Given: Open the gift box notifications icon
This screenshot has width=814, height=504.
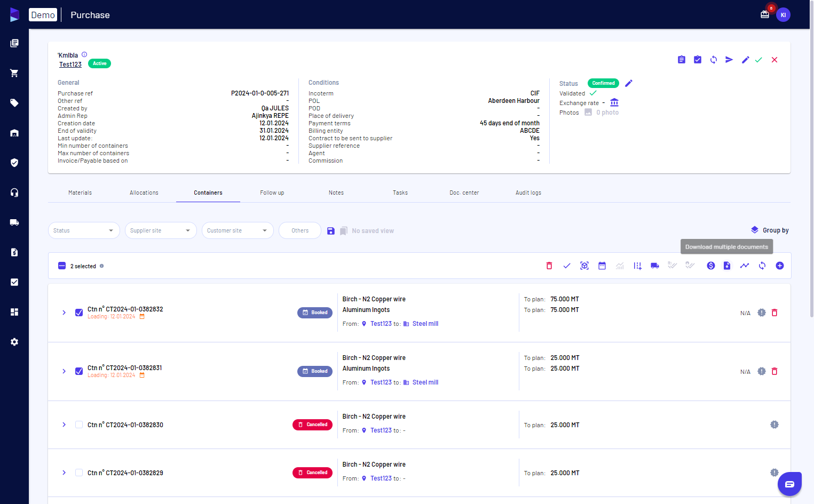Looking at the screenshot, I should 765,14.
